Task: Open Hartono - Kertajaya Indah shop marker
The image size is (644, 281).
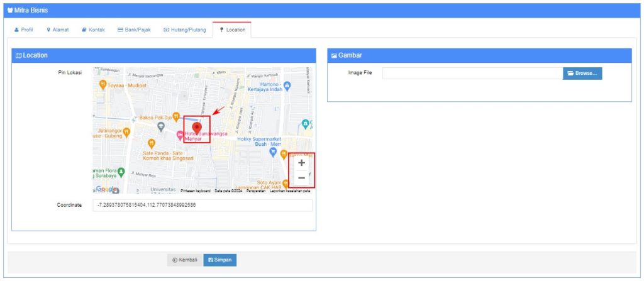Action: [287, 86]
